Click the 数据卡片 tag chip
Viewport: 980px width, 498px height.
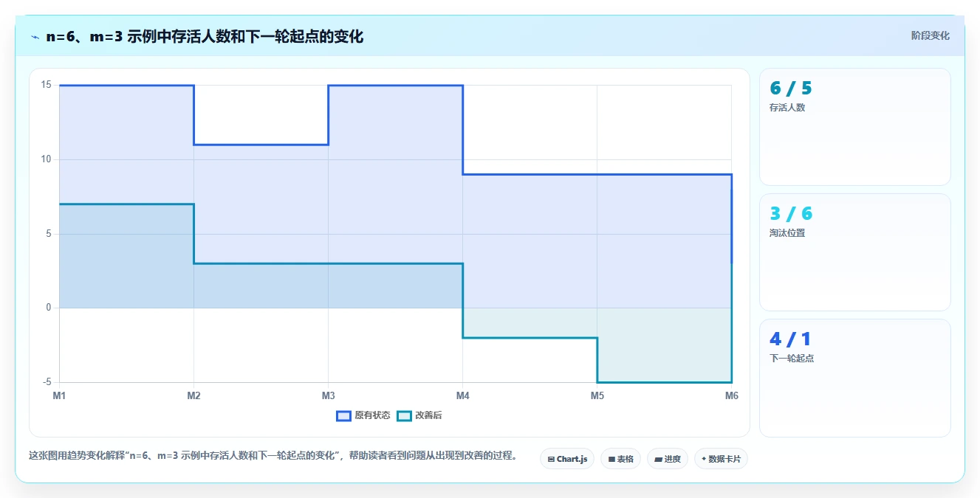click(x=721, y=459)
